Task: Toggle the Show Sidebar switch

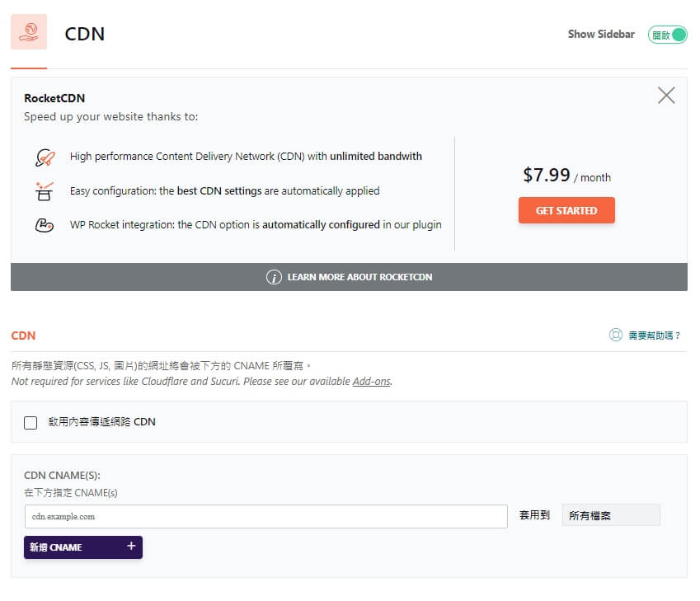Action: (667, 35)
